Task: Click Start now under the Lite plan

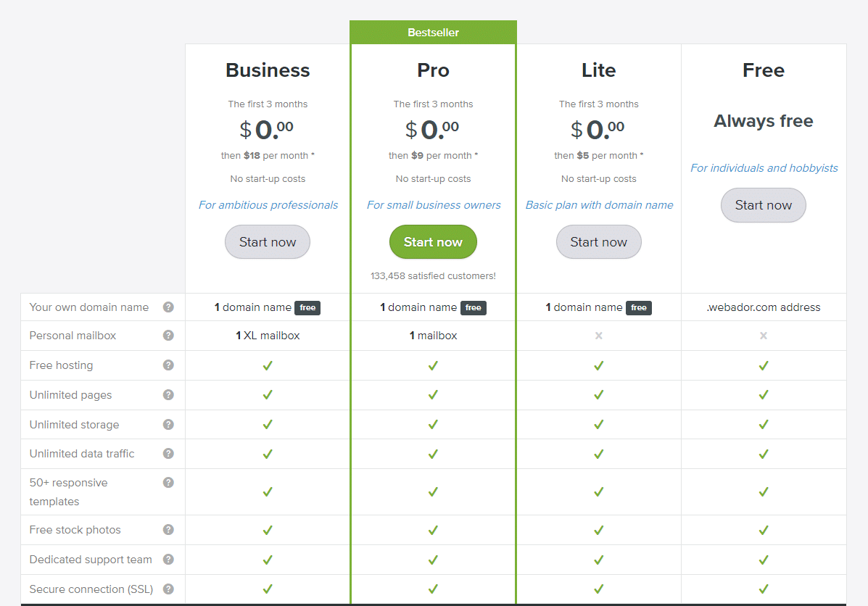Action: point(598,242)
